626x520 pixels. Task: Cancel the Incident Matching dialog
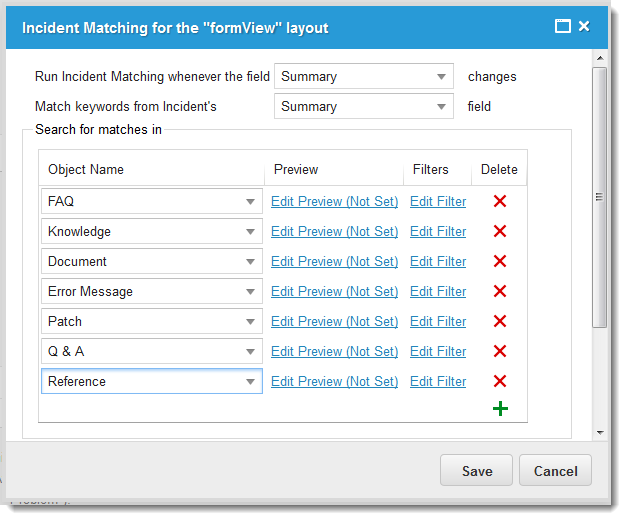pyautogui.click(x=555, y=471)
